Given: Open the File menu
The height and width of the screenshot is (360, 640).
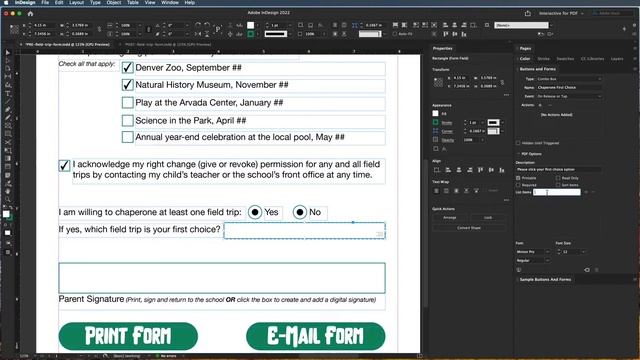Looking at the screenshot, I should point(45,2).
